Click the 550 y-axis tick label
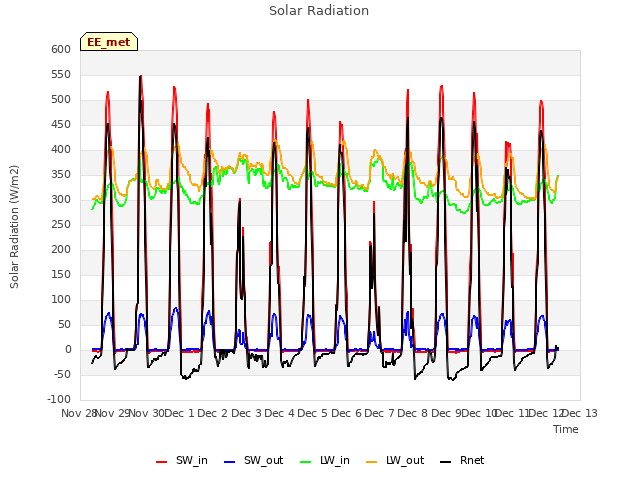 tap(61, 74)
